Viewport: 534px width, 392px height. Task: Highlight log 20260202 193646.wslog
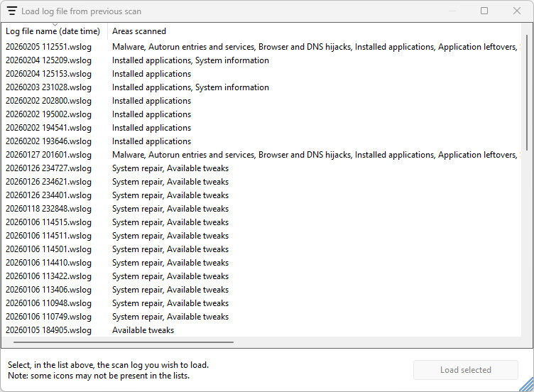(x=49, y=141)
